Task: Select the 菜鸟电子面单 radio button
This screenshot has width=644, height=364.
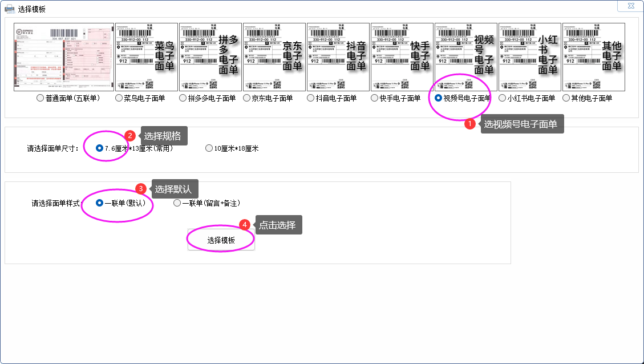Action: click(119, 98)
